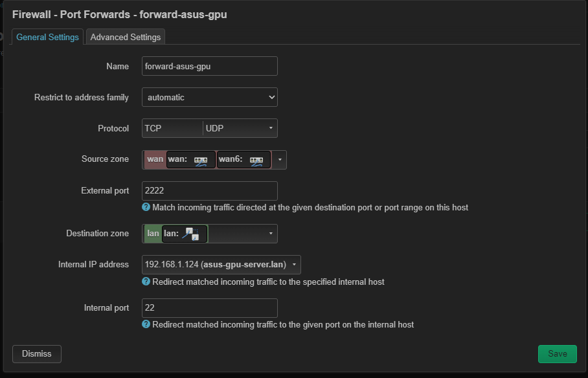Click the red wan zone badge
Image resolution: width=588 pixels, height=378 pixels.
tap(155, 159)
